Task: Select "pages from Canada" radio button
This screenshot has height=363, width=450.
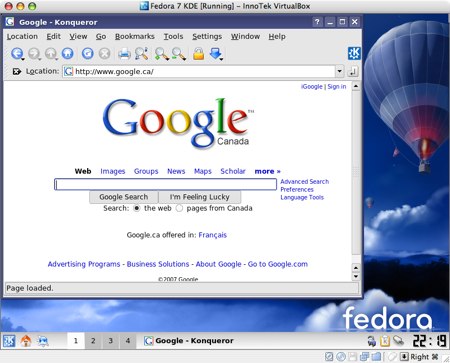Action: 179,208
